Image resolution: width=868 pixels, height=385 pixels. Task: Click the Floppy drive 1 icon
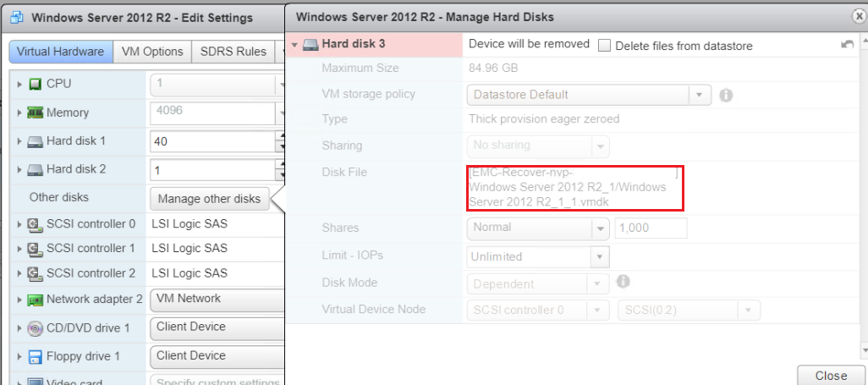point(36,356)
